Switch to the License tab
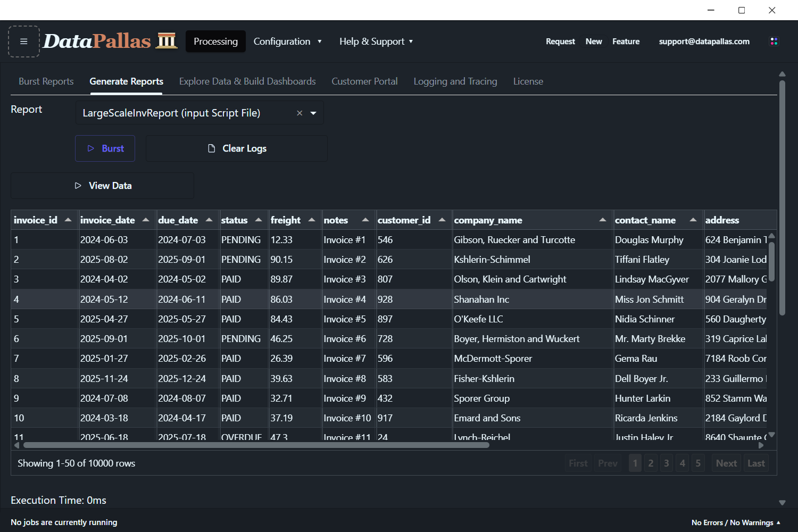Viewport: 798px width, 532px height. [x=528, y=81]
